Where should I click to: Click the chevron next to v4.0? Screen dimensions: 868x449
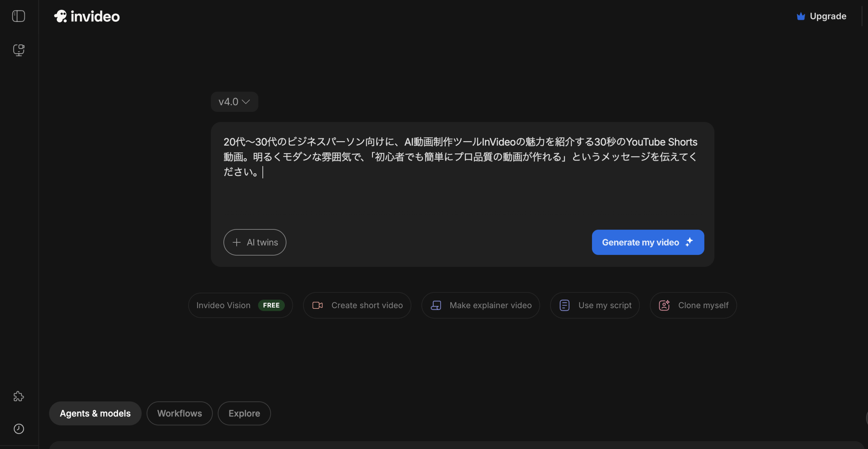pyautogui.click(x=246, y=102)
